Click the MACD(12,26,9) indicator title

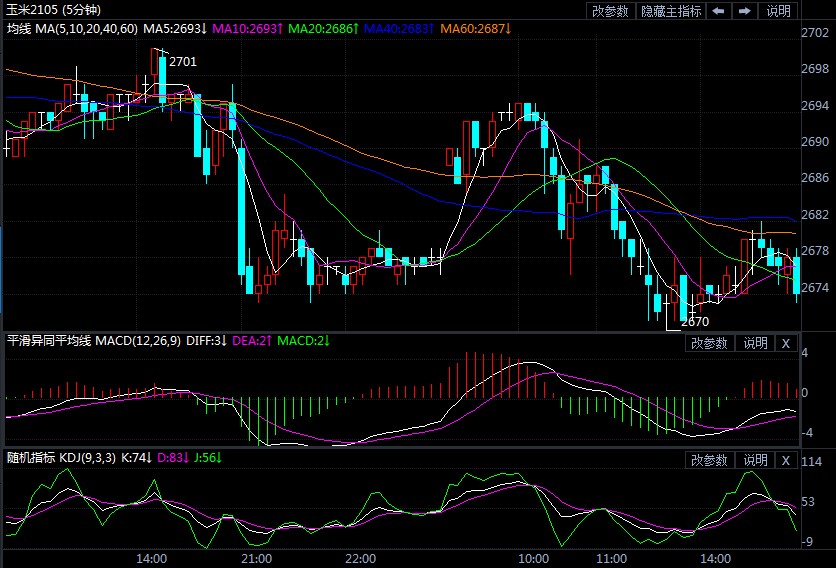click(138, 341)
